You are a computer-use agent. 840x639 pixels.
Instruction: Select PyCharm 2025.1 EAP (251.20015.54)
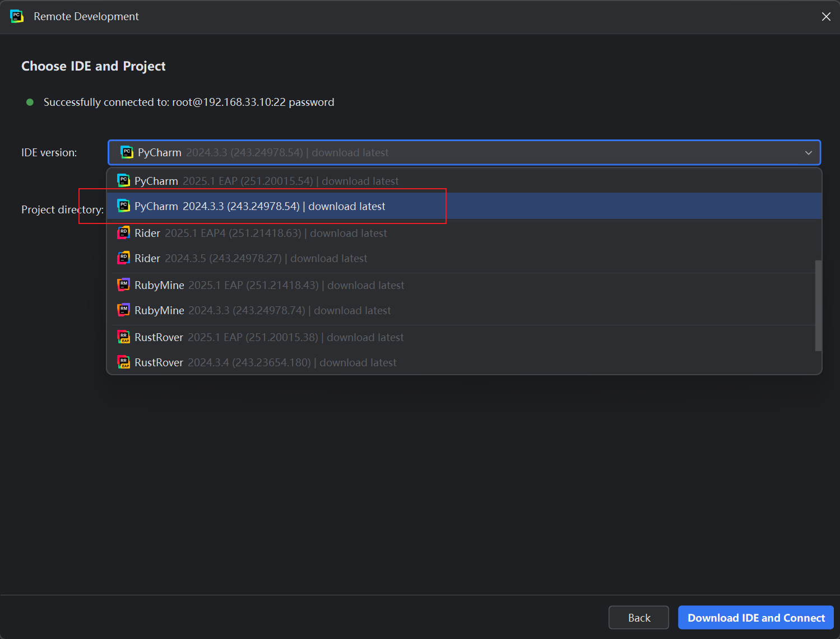point(464,181)
